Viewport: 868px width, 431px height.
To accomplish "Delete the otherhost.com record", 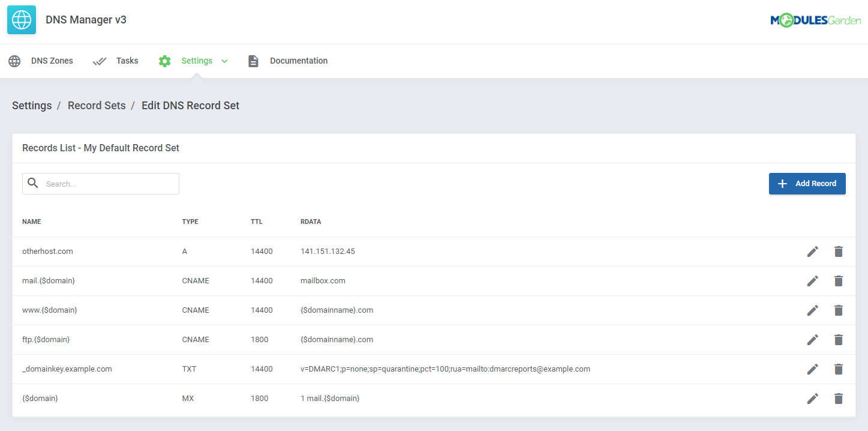I will point(839,252).
